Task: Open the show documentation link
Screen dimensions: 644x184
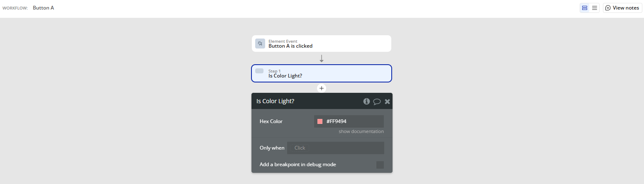Action: tap(361, 131)
